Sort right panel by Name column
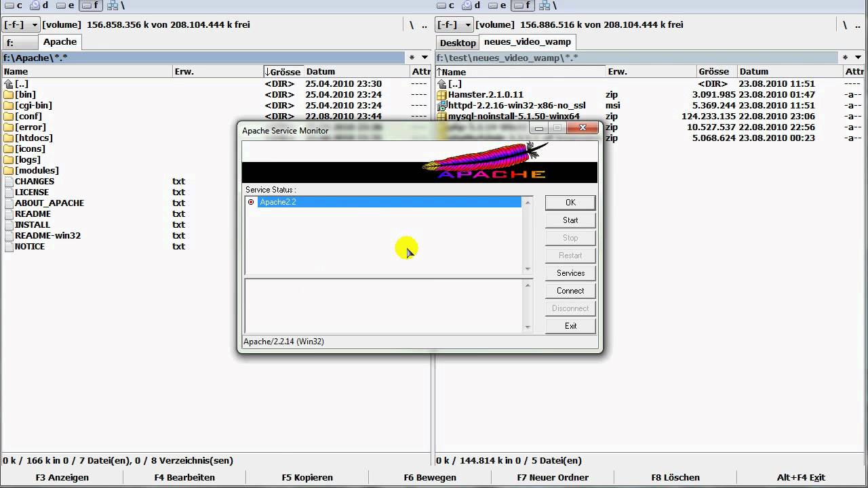 click(x=520, y=71)
